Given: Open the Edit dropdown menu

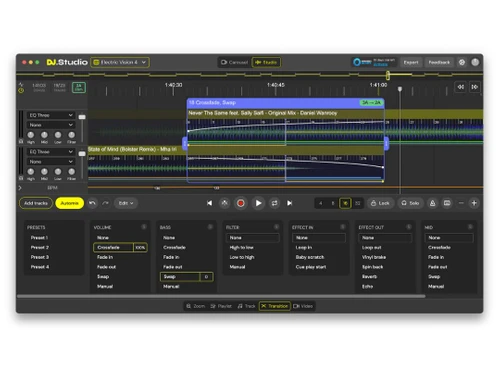Looking at the screenshot, I should [x=126, y=203].
